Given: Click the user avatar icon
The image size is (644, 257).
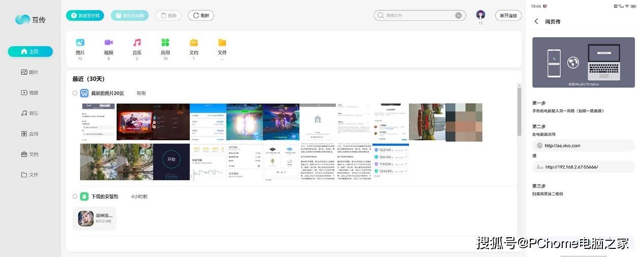Looking at the screenshot, I should (x=481, y=15).
